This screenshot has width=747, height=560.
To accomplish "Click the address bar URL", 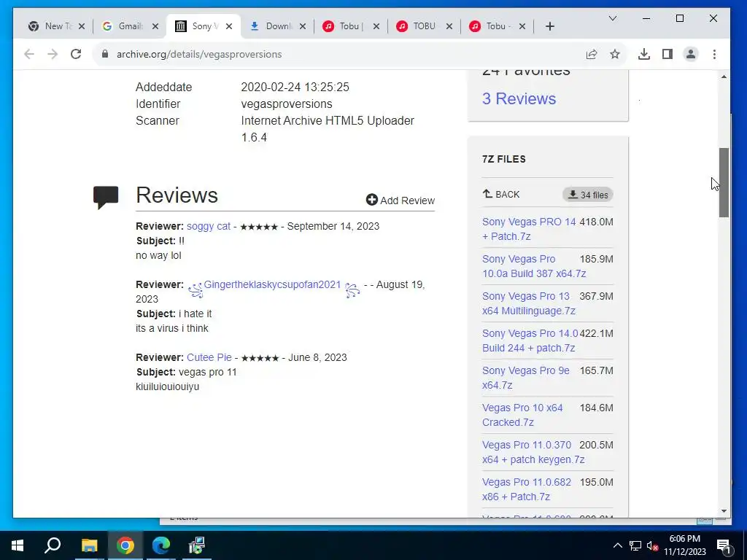I will point(199,54).
